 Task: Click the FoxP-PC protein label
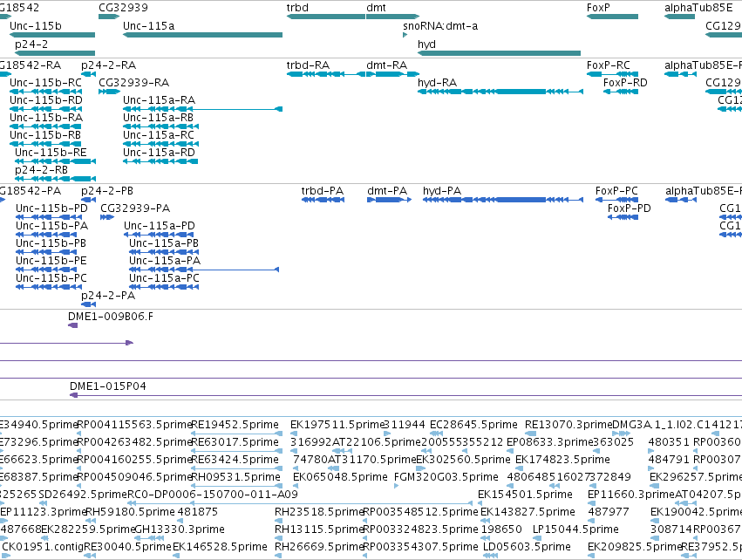coord(616,191)
